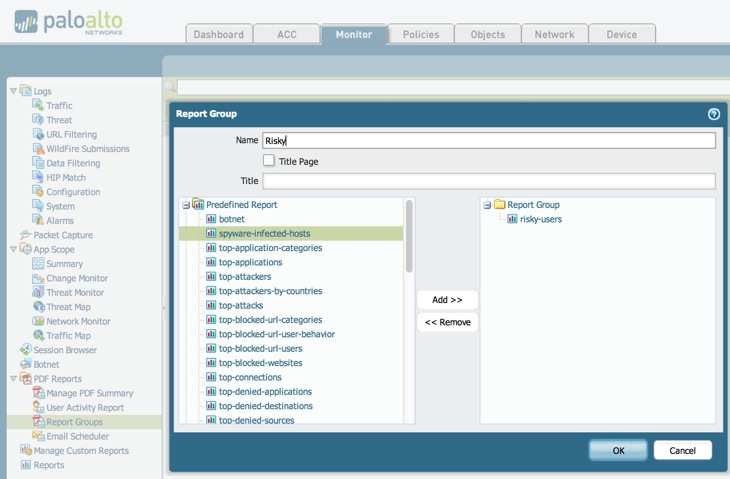This screenshot has width=730, height=479.
Task: Open the Dashboard tab
Action: [218, 34]
